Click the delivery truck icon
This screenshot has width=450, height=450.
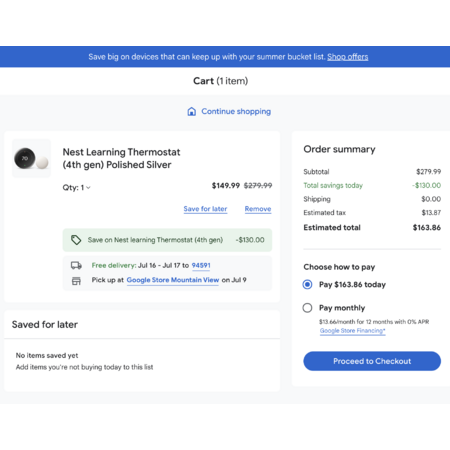click(76, 265)
